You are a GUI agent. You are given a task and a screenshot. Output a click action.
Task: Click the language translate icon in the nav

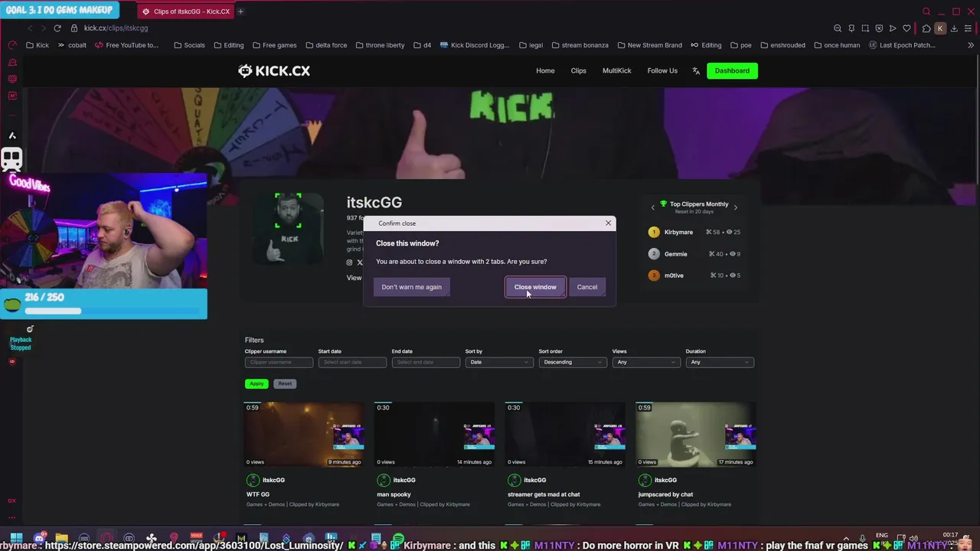click(x=696, y=70)
